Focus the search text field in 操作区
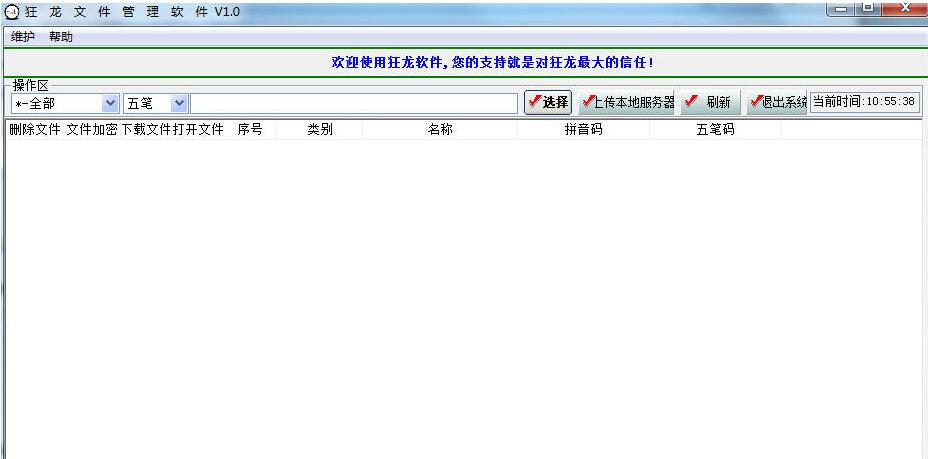Image resolution: width=928 pixels, height=459 pixels. pyautogui.click(x=354, y=103)
